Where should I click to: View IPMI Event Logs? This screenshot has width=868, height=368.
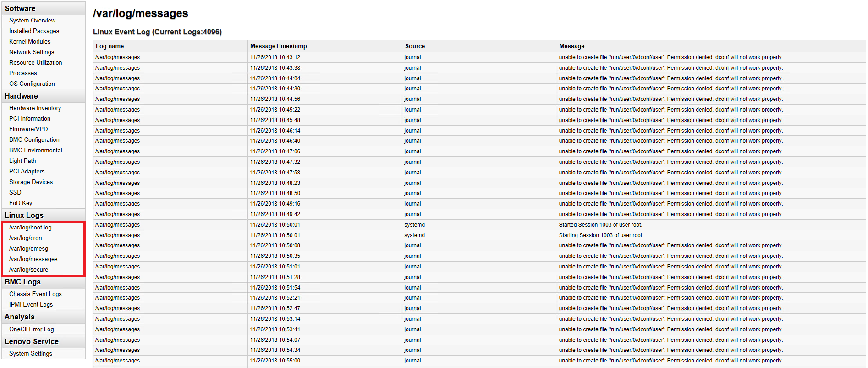[x=31, y=304]
